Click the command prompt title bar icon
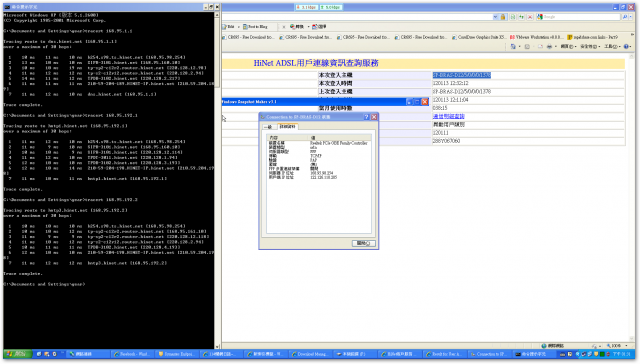Viewport: 640px width, 364px height. click(x=7, y=7)
